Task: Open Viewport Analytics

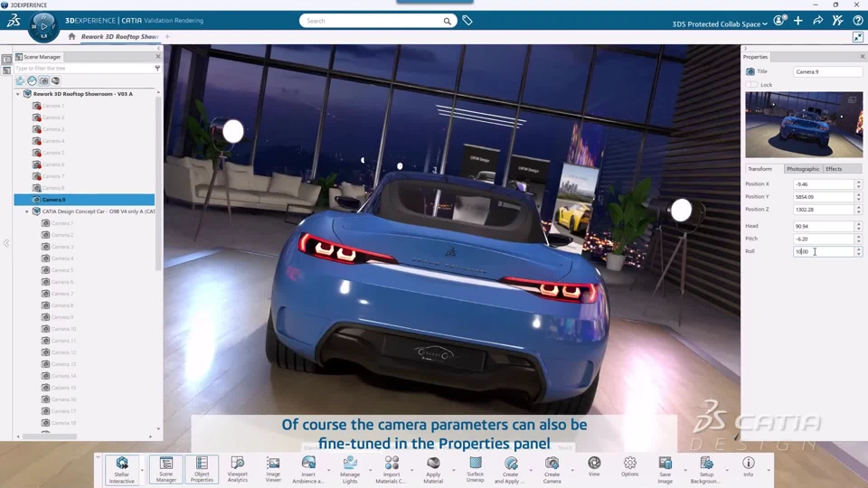Action: [238, 469]
